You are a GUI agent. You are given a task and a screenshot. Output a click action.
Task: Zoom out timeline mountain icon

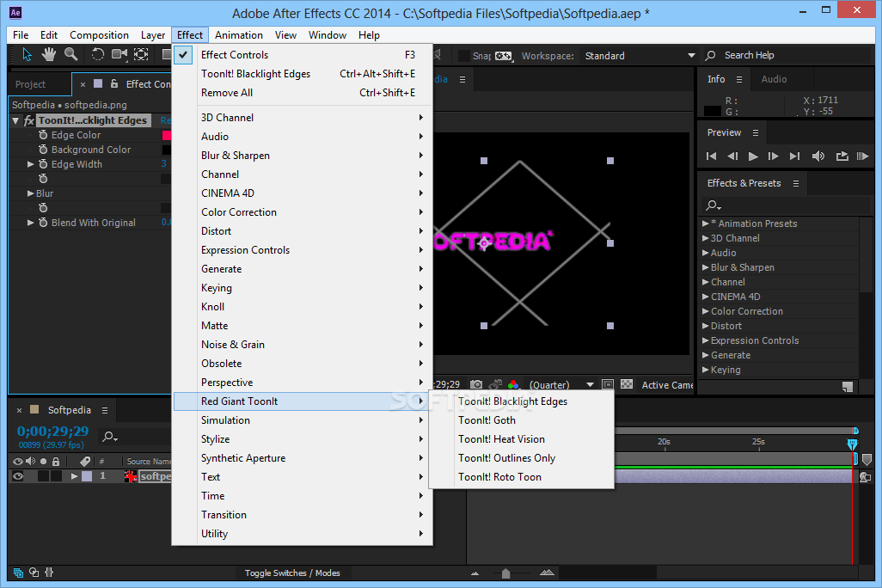tap(475, 573)
